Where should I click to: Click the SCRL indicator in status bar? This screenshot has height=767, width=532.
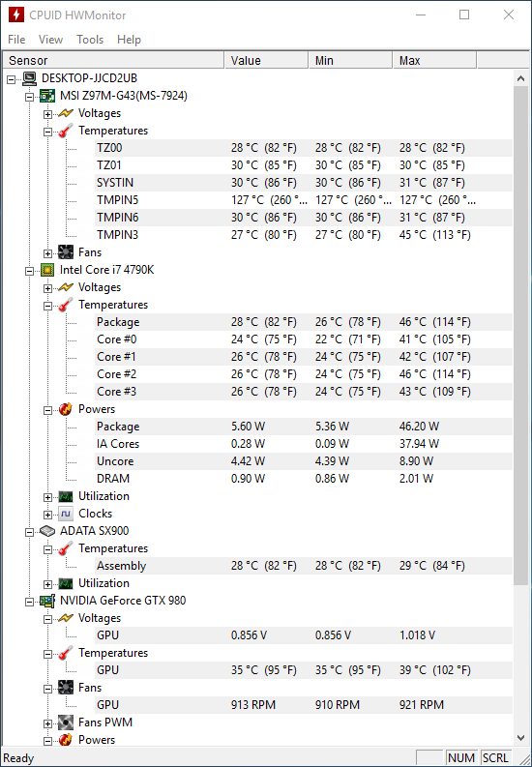(495, 757)
